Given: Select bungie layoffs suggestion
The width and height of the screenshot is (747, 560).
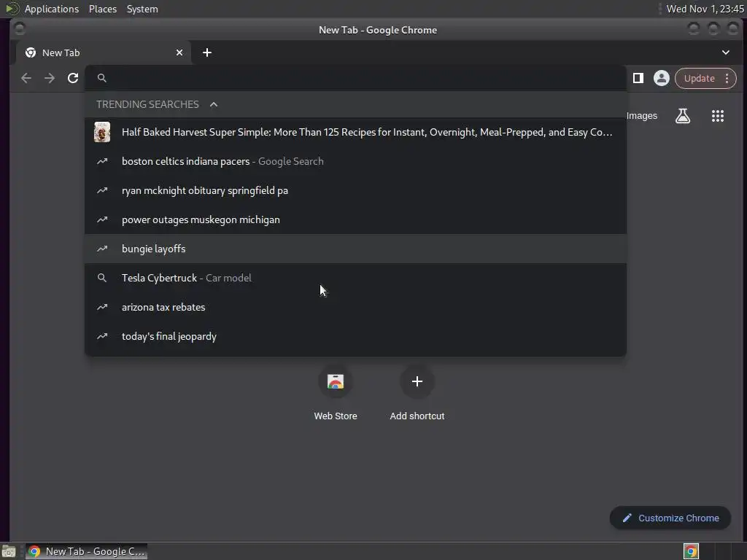Looking at the screenshot, I should pos(355,249).
